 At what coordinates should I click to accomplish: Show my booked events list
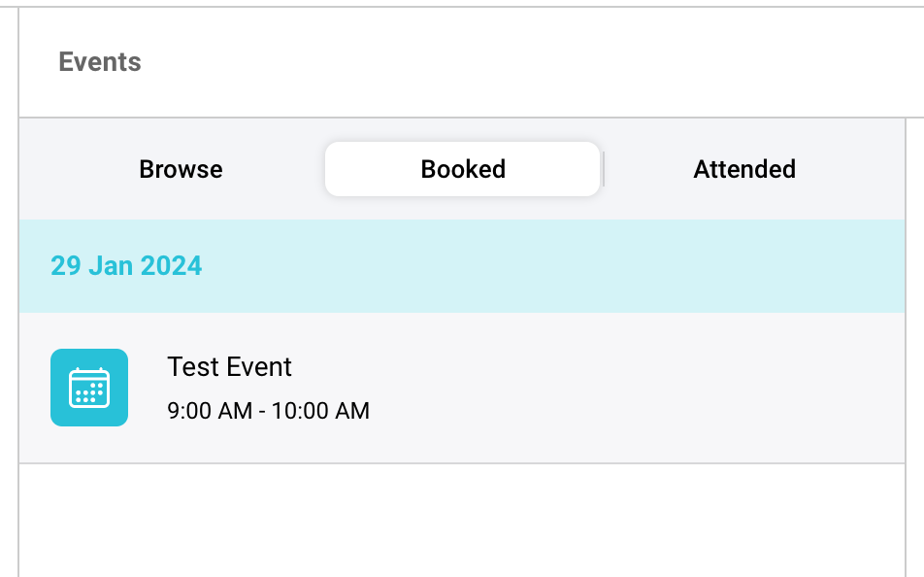pos(463,169)
